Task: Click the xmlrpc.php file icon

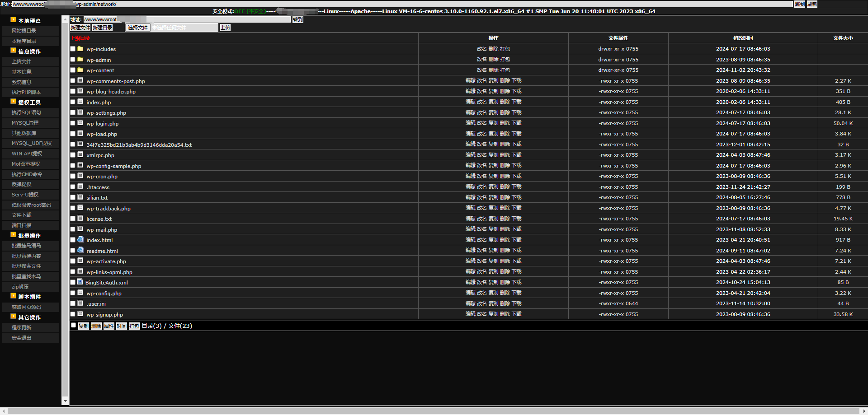Action: point(80,155)
